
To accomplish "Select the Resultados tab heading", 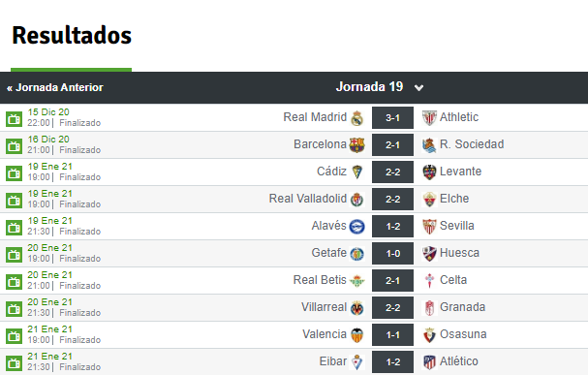I will [x=72, y=35].
